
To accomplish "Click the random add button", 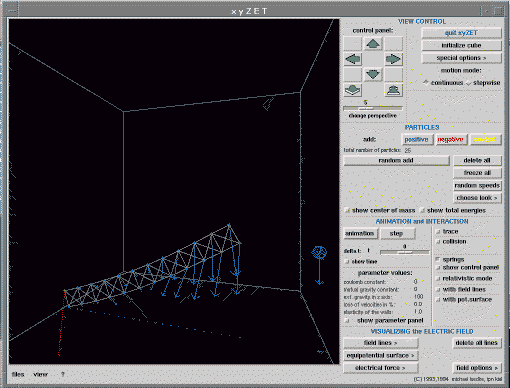I will point(396,160).
